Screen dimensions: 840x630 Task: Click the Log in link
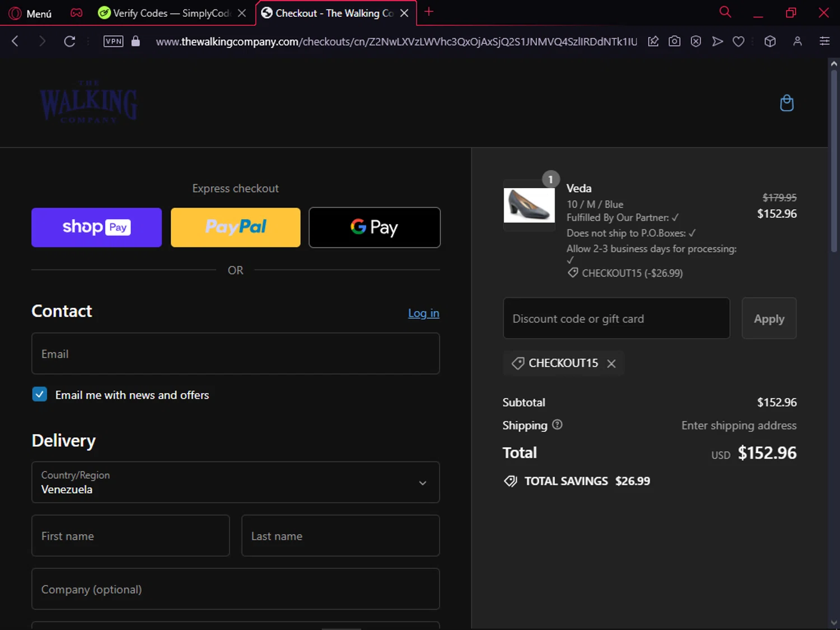pyautogui.click(x=423, y=313)
